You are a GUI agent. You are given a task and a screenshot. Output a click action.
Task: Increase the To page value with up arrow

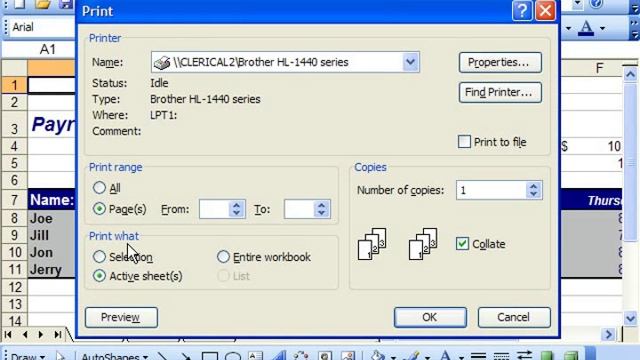point(322,205)
